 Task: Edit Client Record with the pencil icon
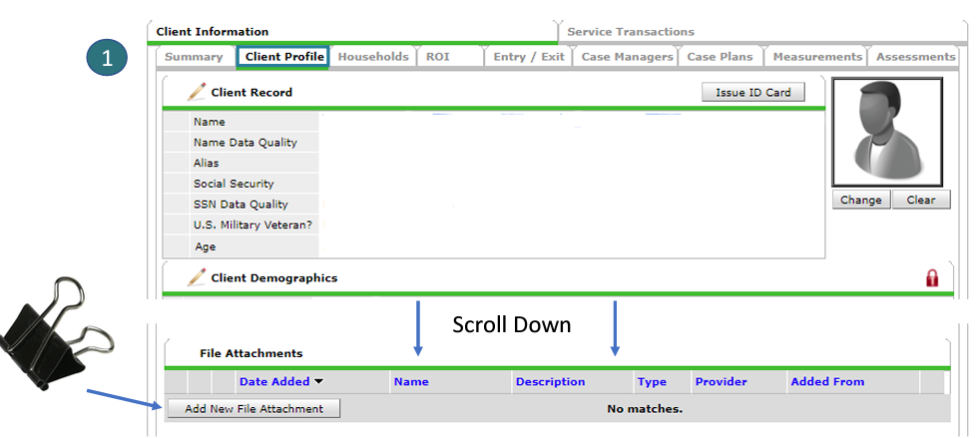197,92
